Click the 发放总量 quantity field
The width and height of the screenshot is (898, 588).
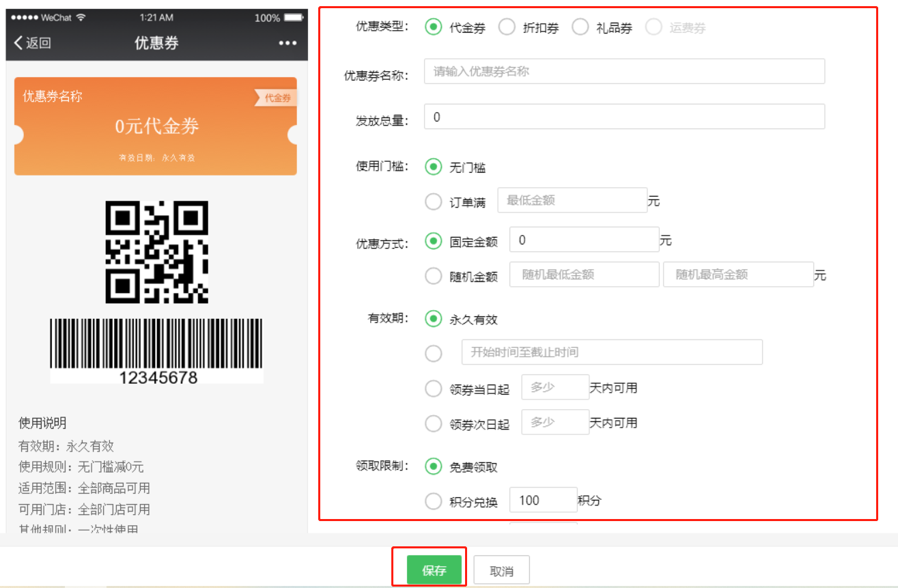(624, 117)
